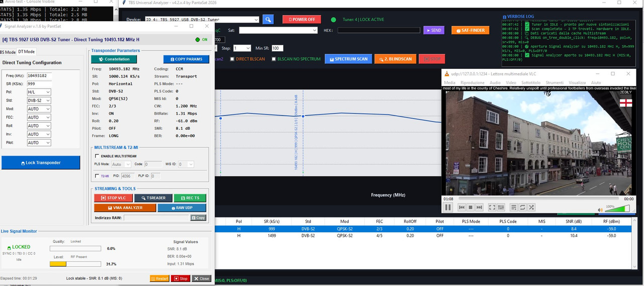Open VLC Audio menu
644x286 pixels.
[x=495, y=82]
